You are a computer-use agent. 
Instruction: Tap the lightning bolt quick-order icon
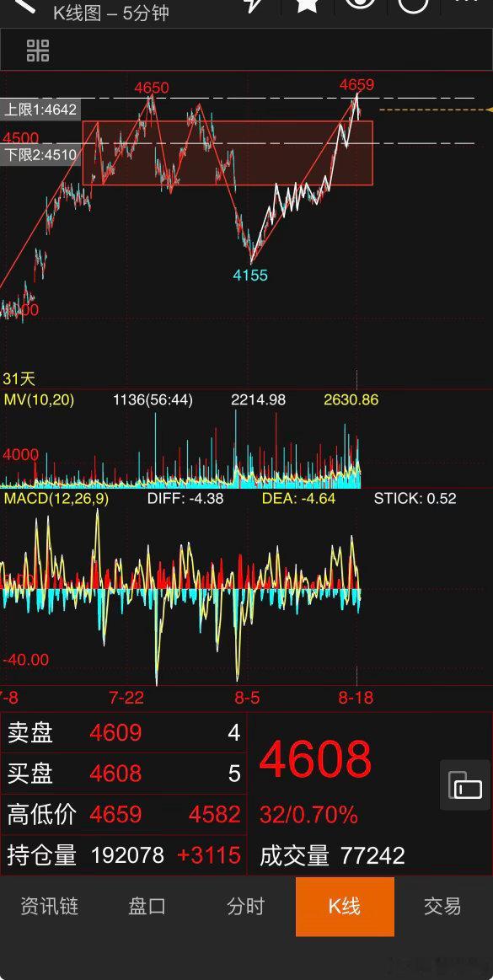click(254, 5)
